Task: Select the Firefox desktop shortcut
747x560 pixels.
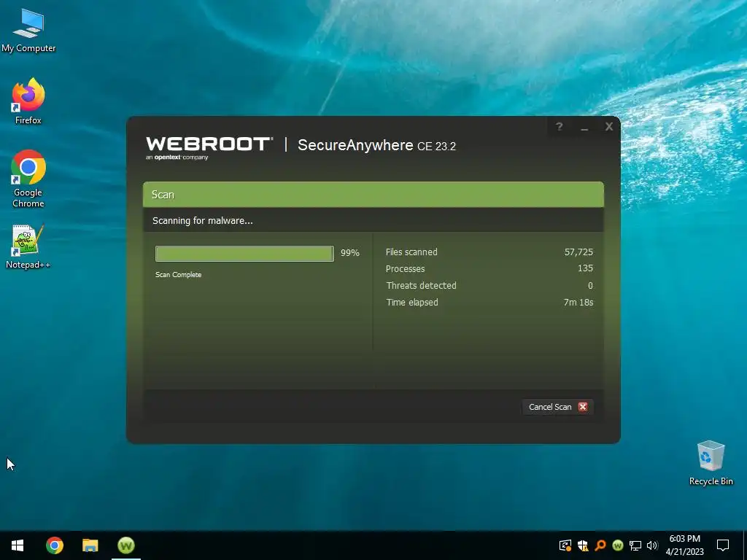Action: (28, 101)
